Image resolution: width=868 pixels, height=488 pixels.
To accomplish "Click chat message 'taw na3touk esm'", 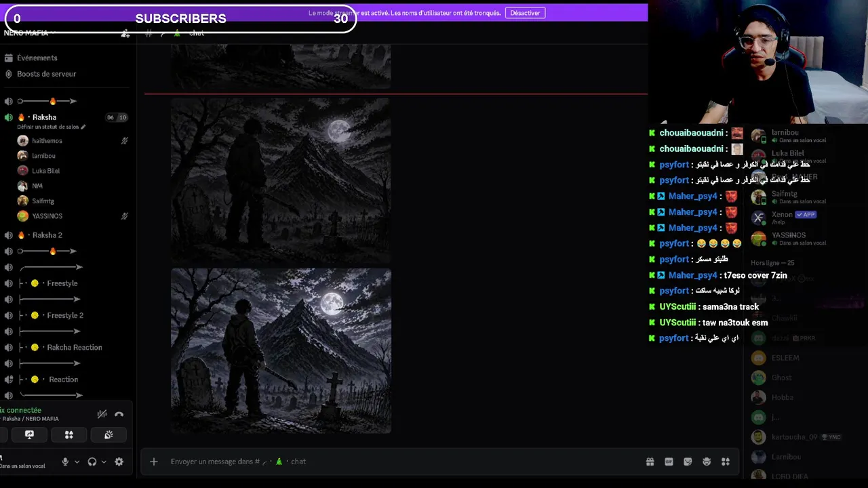I will [x=735, y=323].
